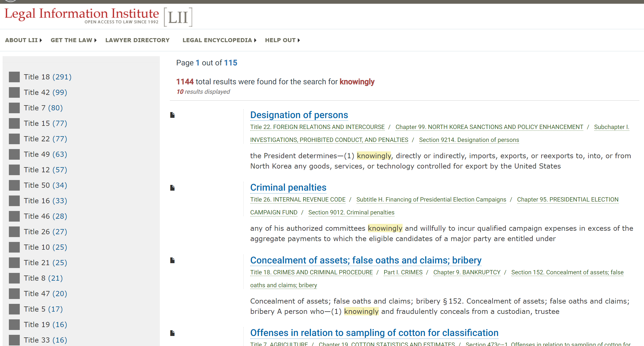Check the Title 21 (25) filter box
This screenshot has width=644, height=346.
click(x=14, y=263)
